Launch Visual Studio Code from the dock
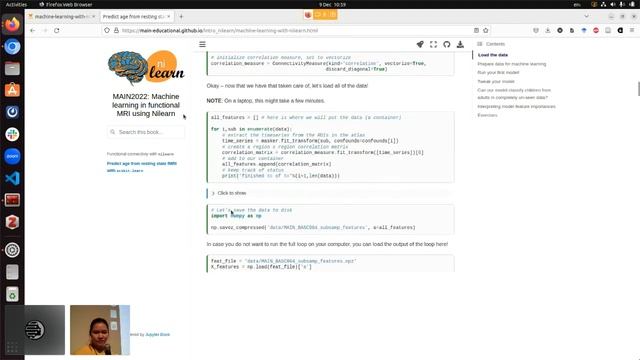Screen dimensions: 640x360 12,178
